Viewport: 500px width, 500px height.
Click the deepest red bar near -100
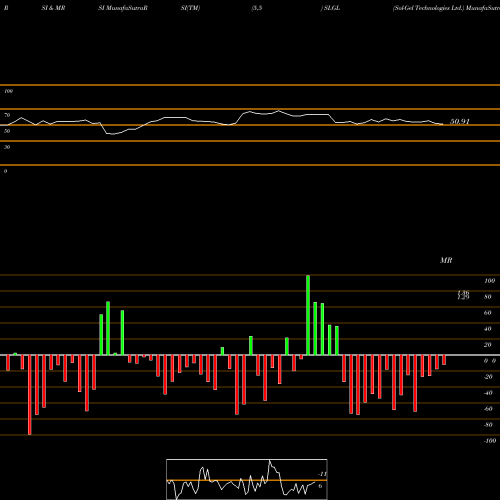(30, 395)
